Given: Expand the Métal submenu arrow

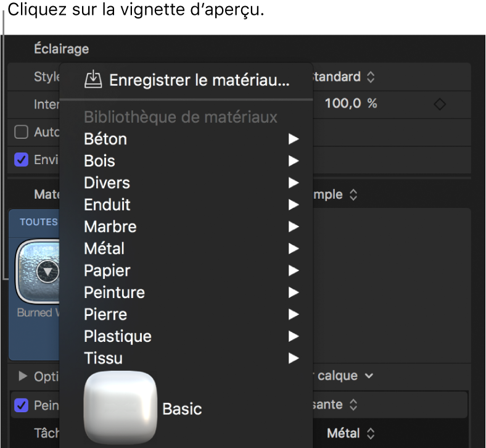Looking at the screenshot, I should (294, 249).
